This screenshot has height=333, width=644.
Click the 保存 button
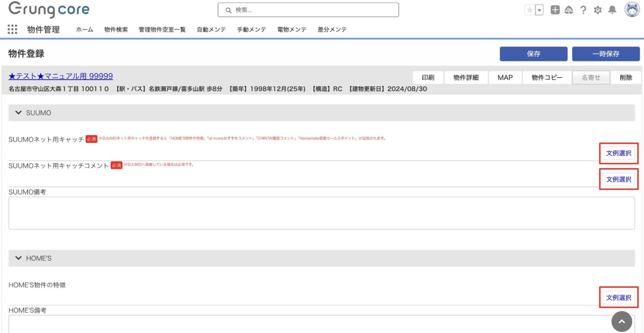click(533, 54)
